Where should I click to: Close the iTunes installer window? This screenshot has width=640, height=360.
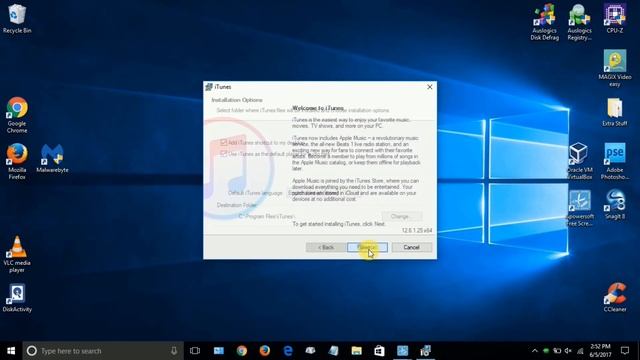pos(429,87)
